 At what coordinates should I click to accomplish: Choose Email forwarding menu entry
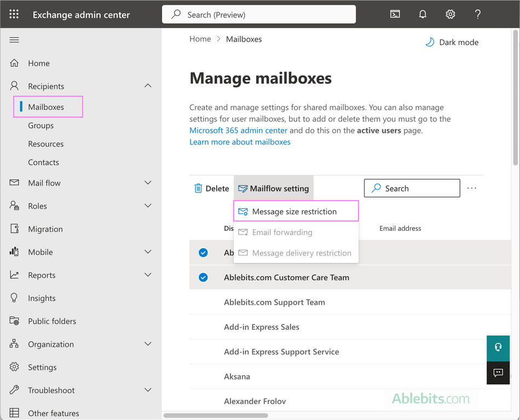(x=296, y=232)
